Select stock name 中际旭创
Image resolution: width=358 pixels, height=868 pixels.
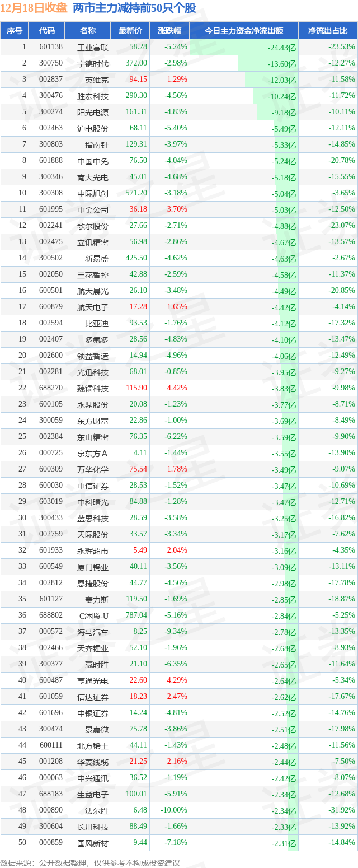point(93,193)
